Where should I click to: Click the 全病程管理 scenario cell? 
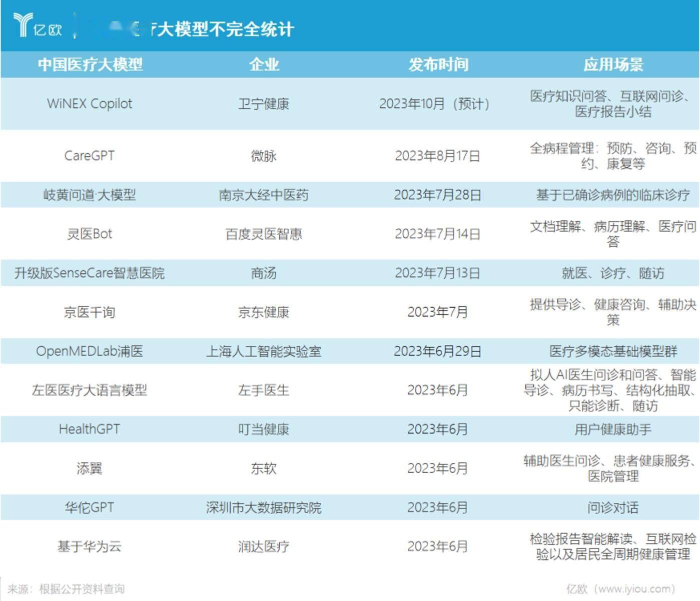[613, 156]
